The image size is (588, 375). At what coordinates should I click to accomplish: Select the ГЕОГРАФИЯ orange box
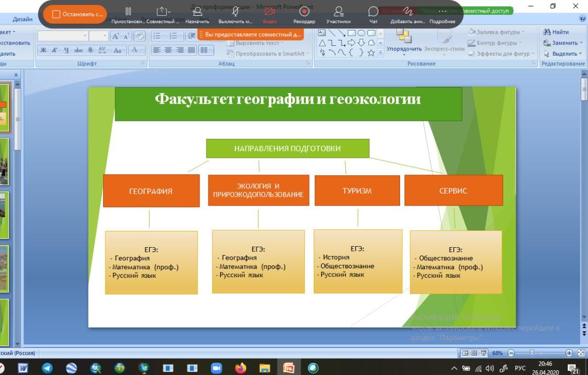tap(151, 191)
